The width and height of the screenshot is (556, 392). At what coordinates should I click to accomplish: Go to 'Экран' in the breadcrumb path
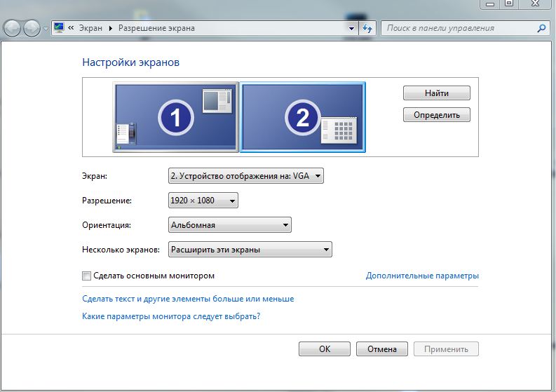[x=91, y=29]
